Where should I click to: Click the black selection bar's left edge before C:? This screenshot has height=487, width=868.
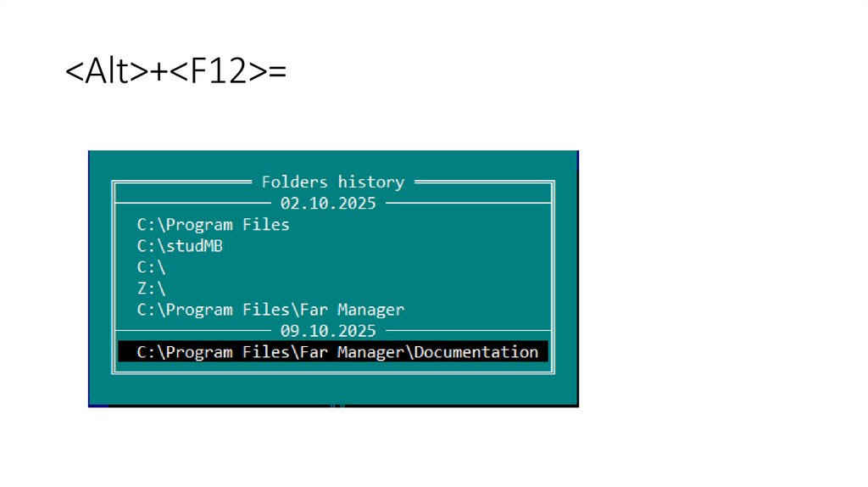[126, 352]
